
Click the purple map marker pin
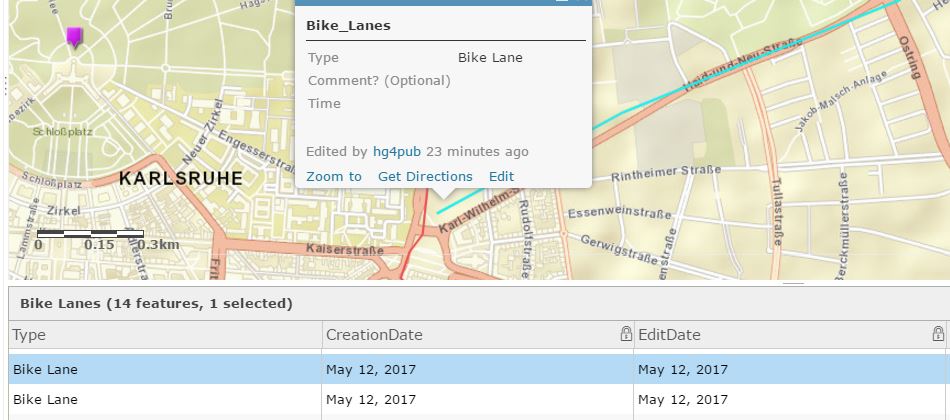point(74,36)
